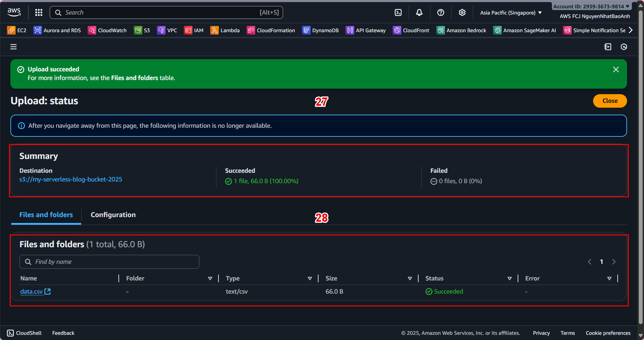Open DynamoDB shortcut
644x340 pixels.
click(320, 30)
